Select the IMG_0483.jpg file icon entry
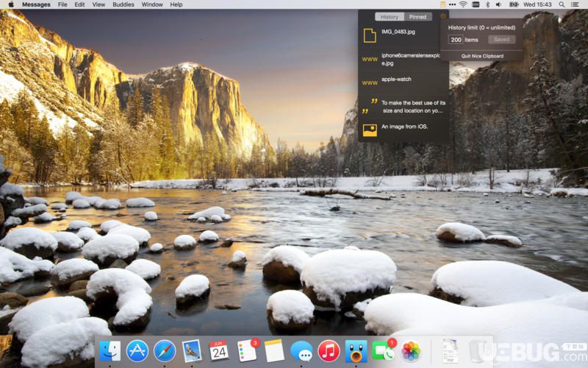Image resolution: width=588 pixels, height=368 pixels. tap(370, 35)
